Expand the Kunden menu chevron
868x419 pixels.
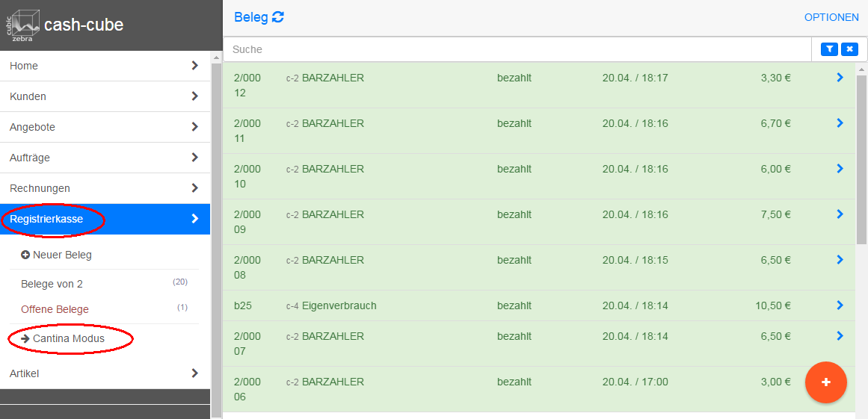pos(194,96)
